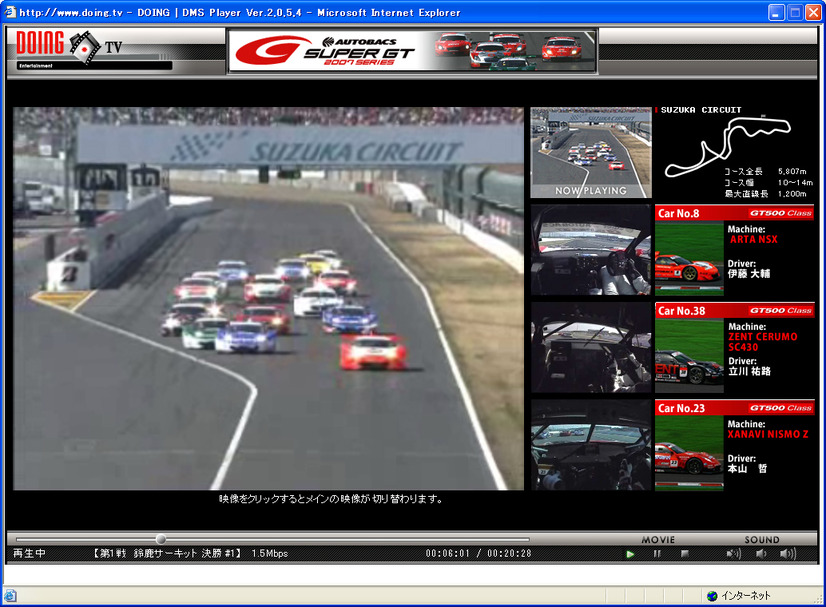Viewport: 826px width, 607px height.
Task: Select the NOW PLAYING thumbnail
Action: tap(591, 153)
